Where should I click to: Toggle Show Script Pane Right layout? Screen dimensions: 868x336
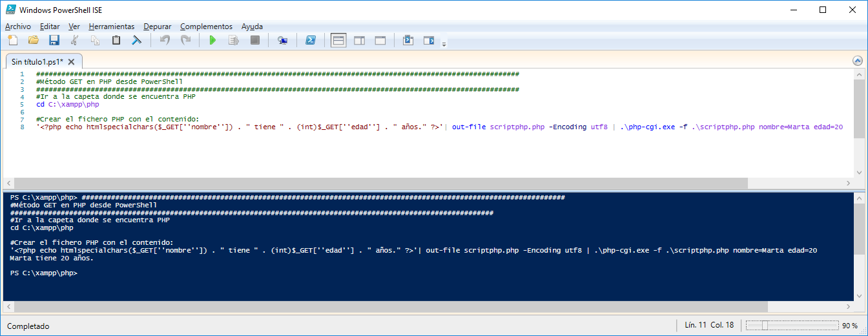[x=359, y=40]
